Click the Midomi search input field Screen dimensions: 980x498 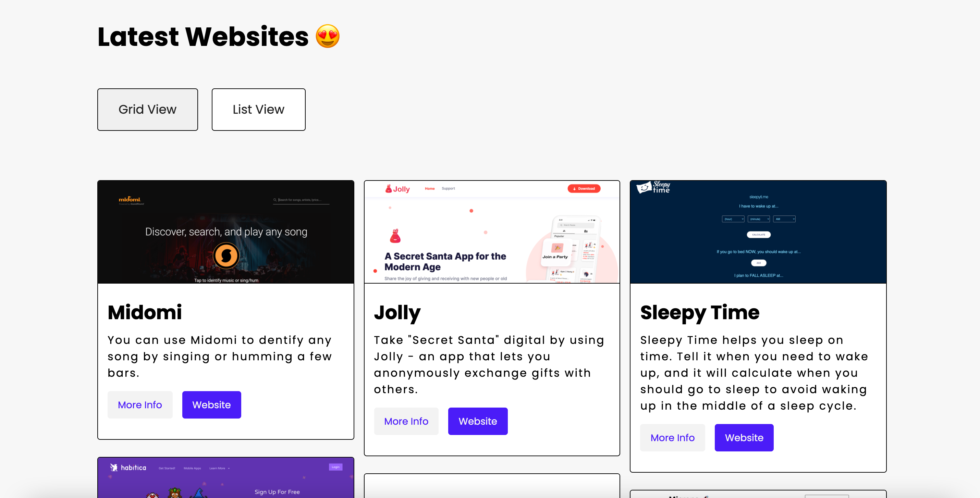pyautogui.click(x=303, y=200)
